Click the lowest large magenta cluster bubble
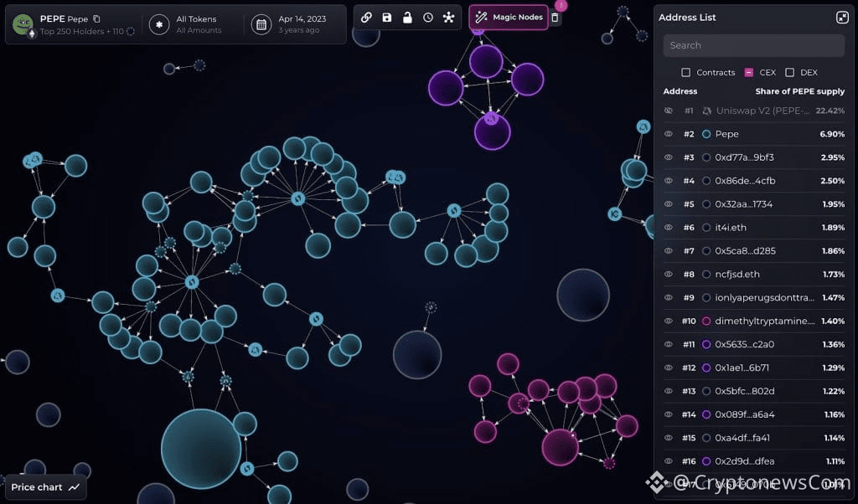 coord(560,447)
